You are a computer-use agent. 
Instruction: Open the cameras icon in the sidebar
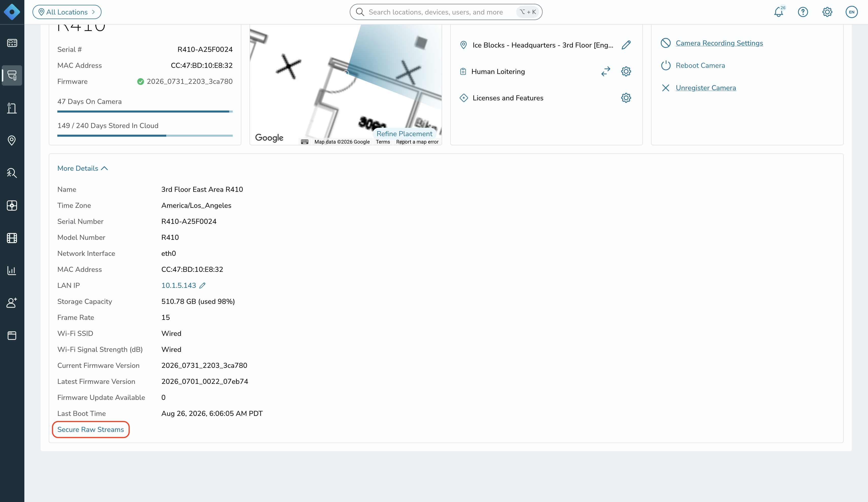tap(12, 75)
